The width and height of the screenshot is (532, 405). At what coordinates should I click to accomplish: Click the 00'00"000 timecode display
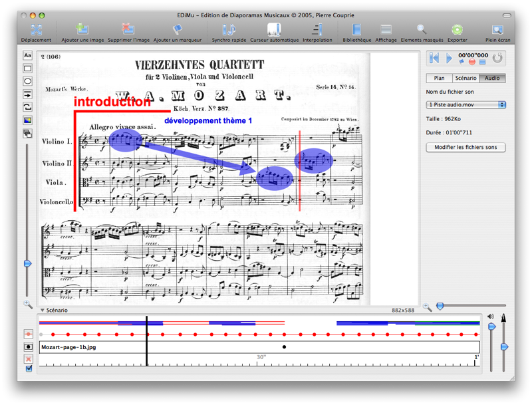tap(473, 55)
